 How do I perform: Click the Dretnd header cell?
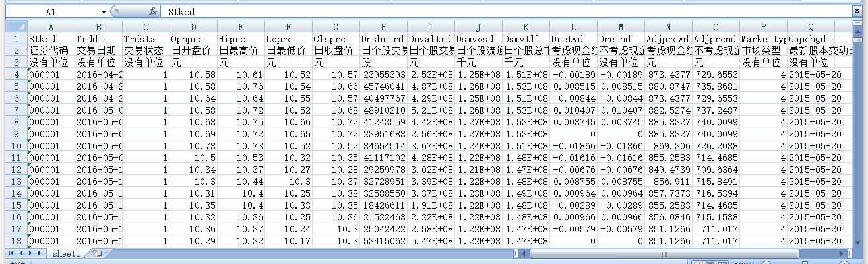point(621,38)
